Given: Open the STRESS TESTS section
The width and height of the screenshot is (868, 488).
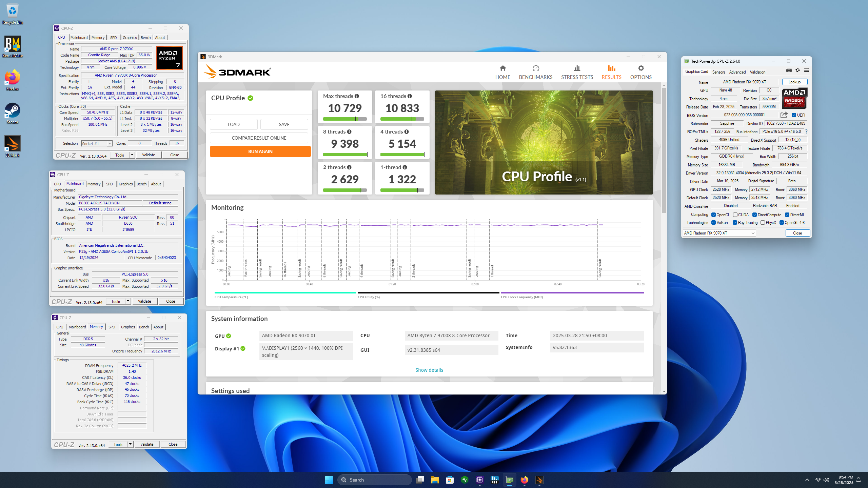Looking at the screenshot, I should tap(577, 73).
